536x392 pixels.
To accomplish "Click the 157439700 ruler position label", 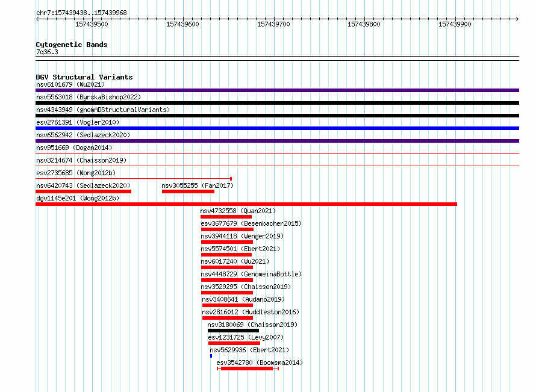I will [273, 24].
